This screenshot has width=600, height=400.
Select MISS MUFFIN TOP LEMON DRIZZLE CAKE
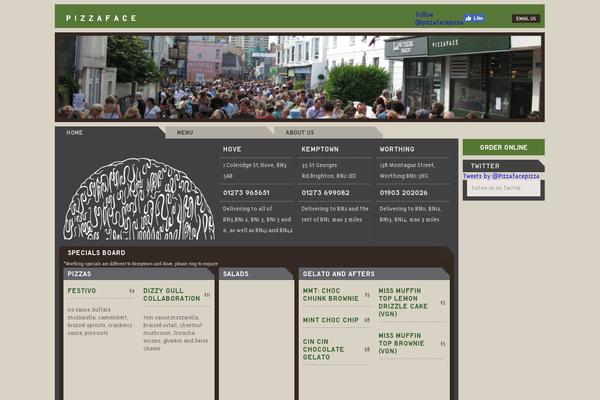pos(403,302)
